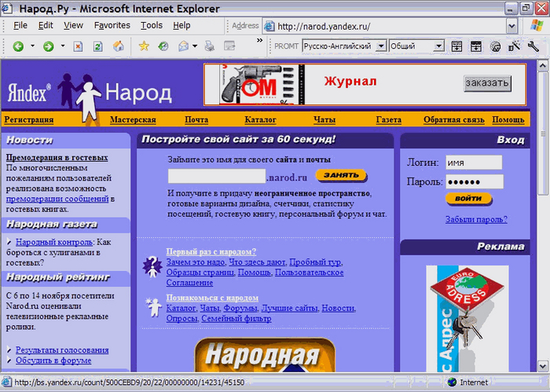
Task: Expand the Общий topic dropdown
Action: 438,46
